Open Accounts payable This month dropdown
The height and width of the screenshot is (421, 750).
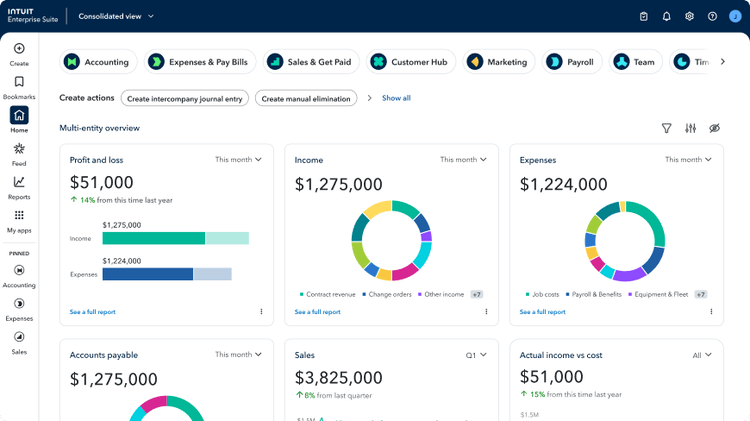tap(238, 355)
